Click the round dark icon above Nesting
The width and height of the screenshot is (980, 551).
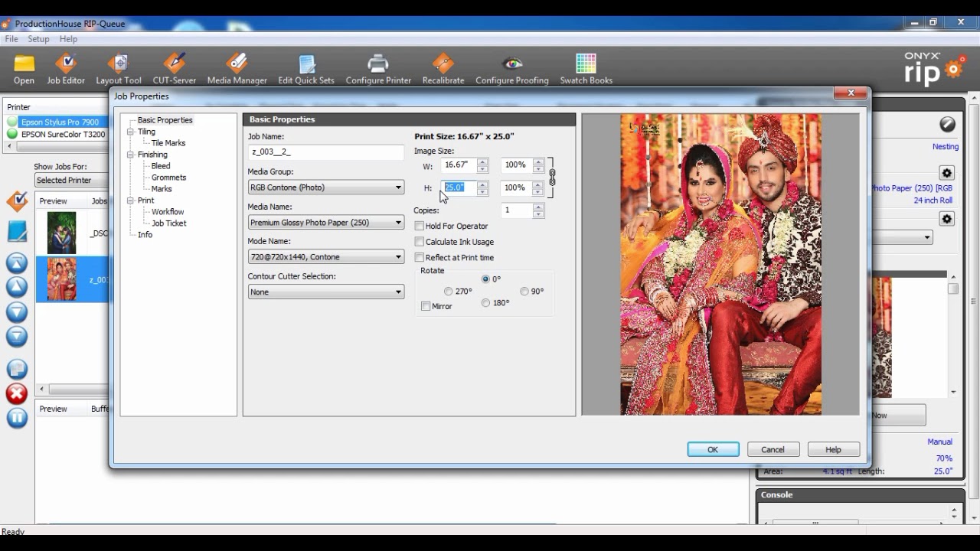[x=947, y=124]
